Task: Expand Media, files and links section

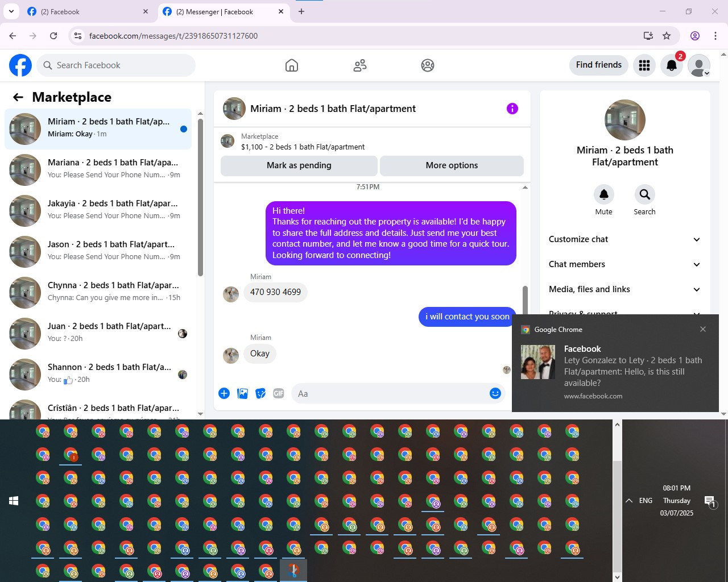Action: pos(624,289)
